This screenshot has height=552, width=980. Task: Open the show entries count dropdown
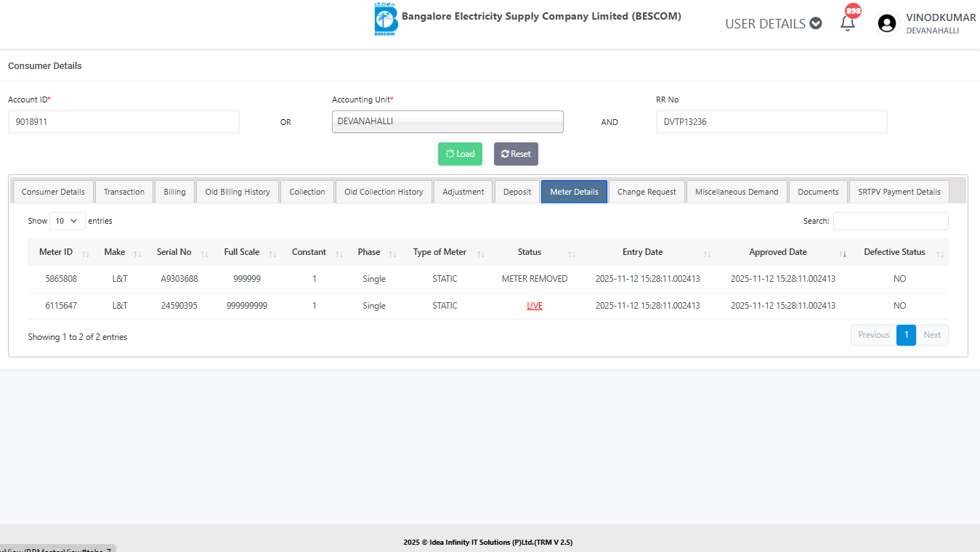coord(67,221)
